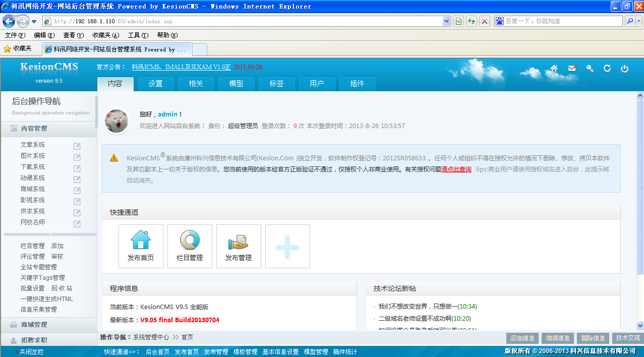Viewport: 644px width, 357px height.
Task: Expand the 招聘求职 sidebar section
Action: [34, 340]
